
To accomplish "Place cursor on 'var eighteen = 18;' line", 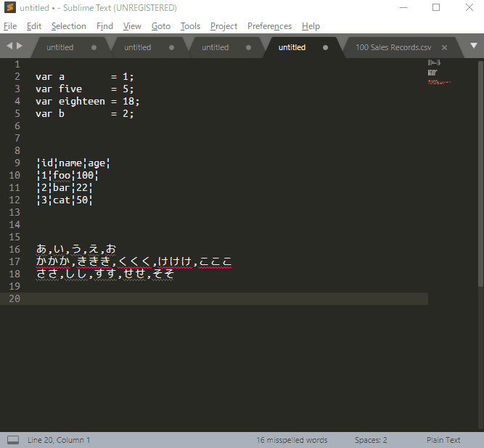I will (x=87, y=102).
